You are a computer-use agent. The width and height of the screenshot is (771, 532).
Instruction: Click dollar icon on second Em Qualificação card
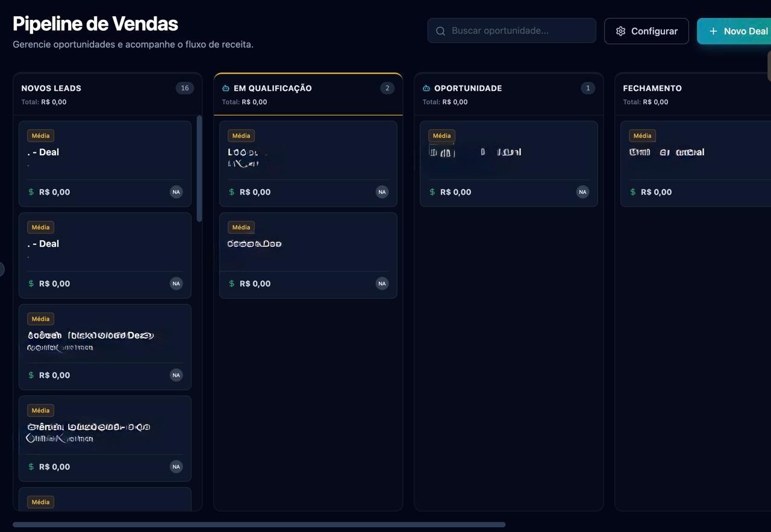click(x=231, y=284)
